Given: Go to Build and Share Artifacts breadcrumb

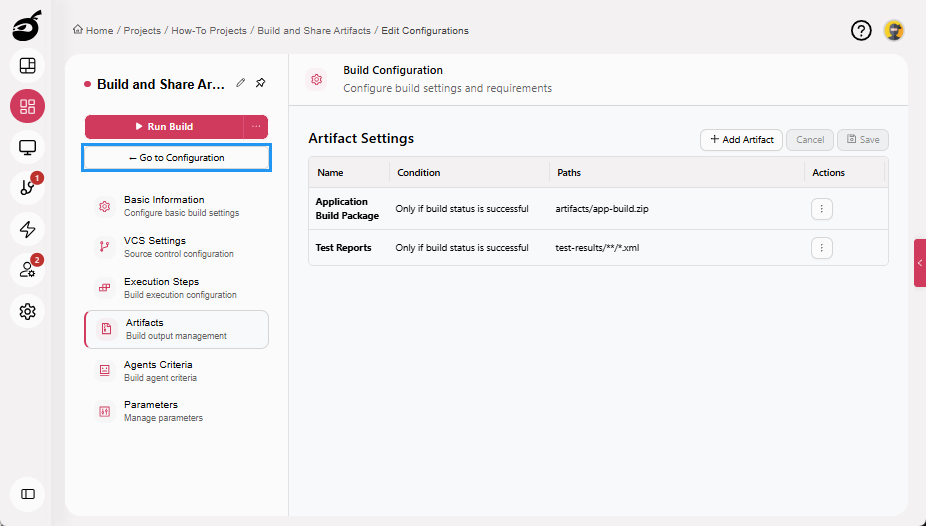Looking at the screenshot, I should 314,31.
